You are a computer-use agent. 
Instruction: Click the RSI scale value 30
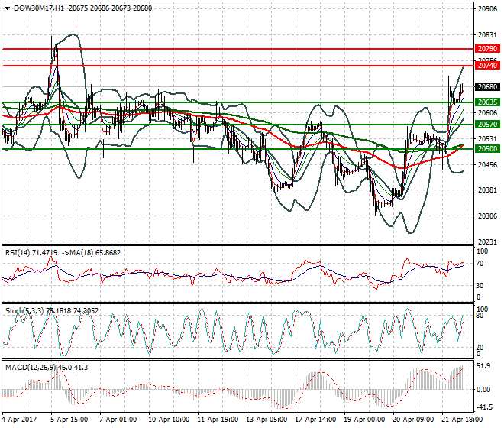480,286
